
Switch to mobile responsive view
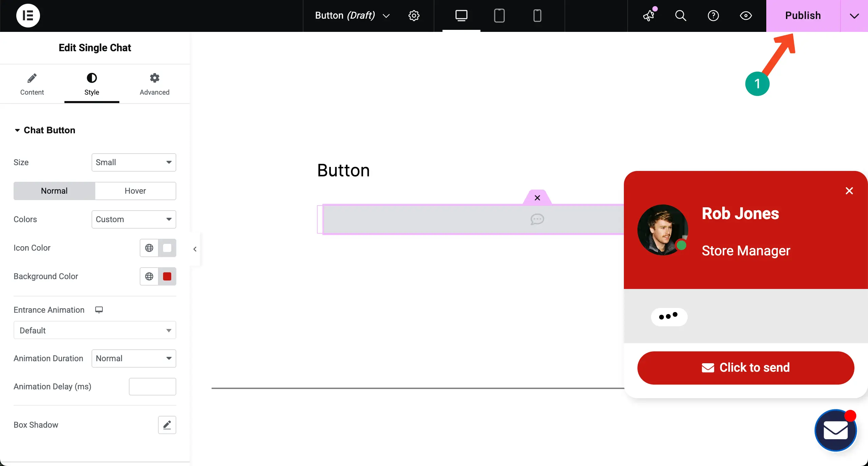point(537,16)
